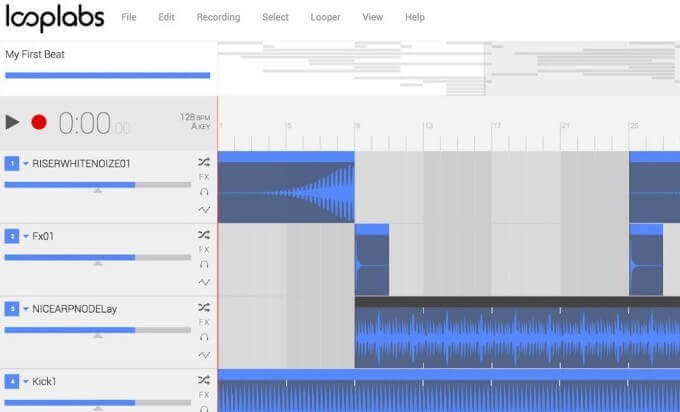
Task: Adjust the Fx01 volume slider
Action: [x=98, y=258]
